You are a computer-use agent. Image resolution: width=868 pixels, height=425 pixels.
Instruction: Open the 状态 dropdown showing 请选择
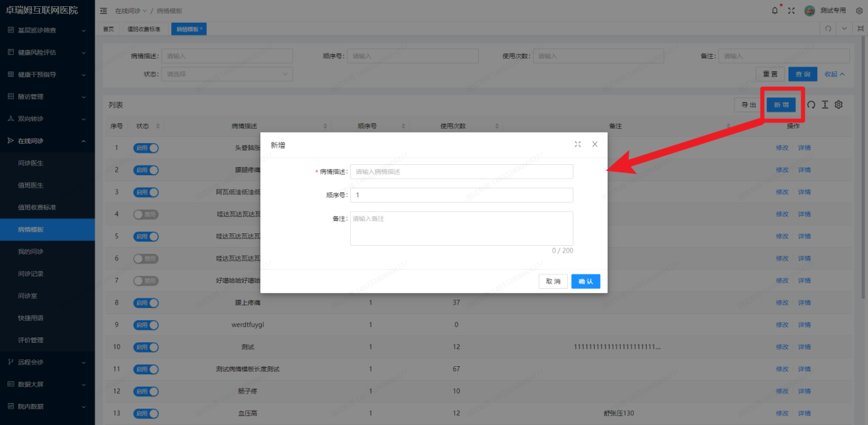[227, 73]
